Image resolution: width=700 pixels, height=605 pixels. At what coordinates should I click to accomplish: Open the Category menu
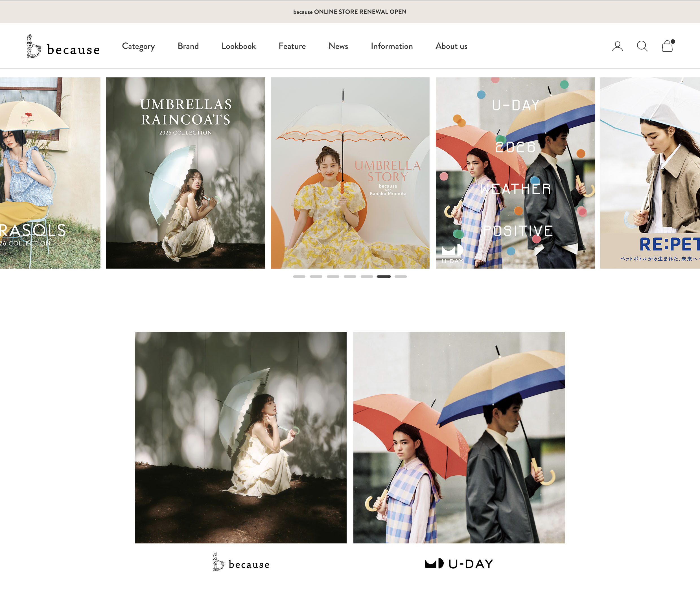(x=138, y=46)
